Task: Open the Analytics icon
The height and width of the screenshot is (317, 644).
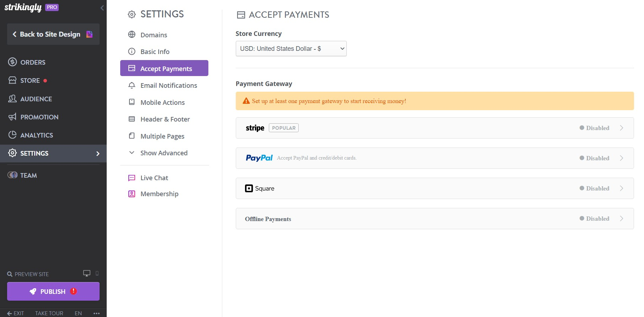Action: tap(12, 135)
